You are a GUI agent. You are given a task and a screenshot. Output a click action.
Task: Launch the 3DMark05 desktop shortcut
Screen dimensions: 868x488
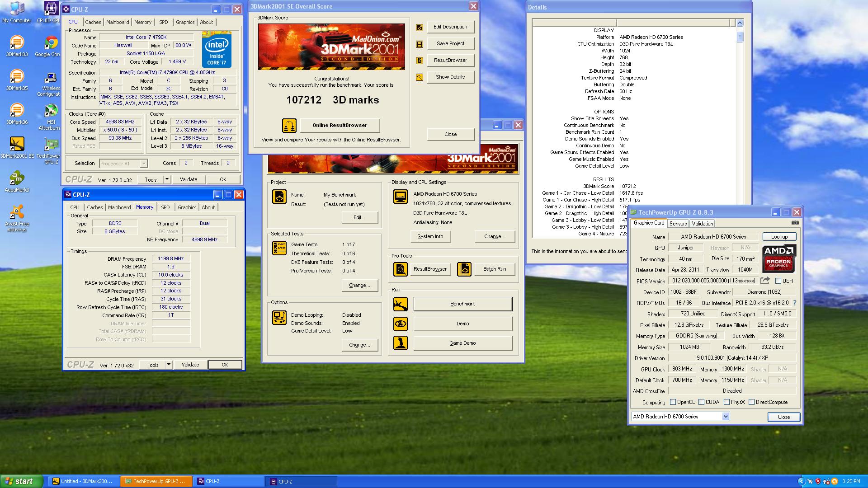click(17, 80)
